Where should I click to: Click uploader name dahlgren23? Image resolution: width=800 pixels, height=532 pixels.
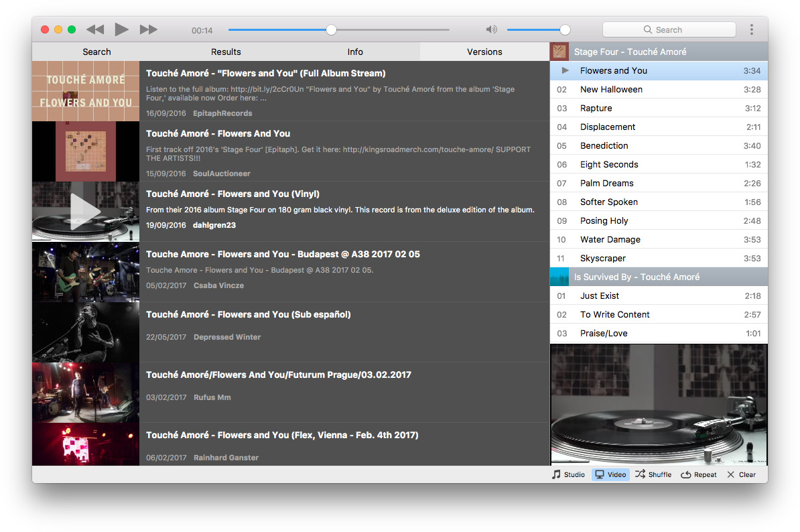click(x=214, y=225)
